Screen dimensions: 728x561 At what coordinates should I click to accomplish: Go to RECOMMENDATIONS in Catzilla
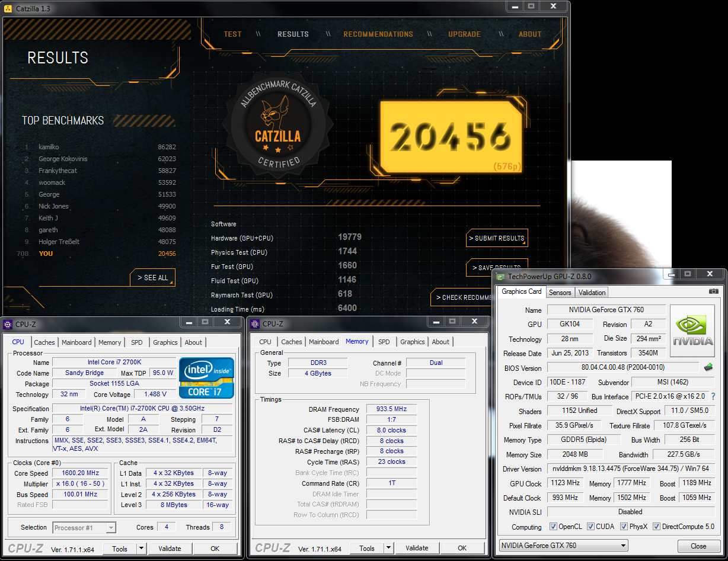pos(378,34)
